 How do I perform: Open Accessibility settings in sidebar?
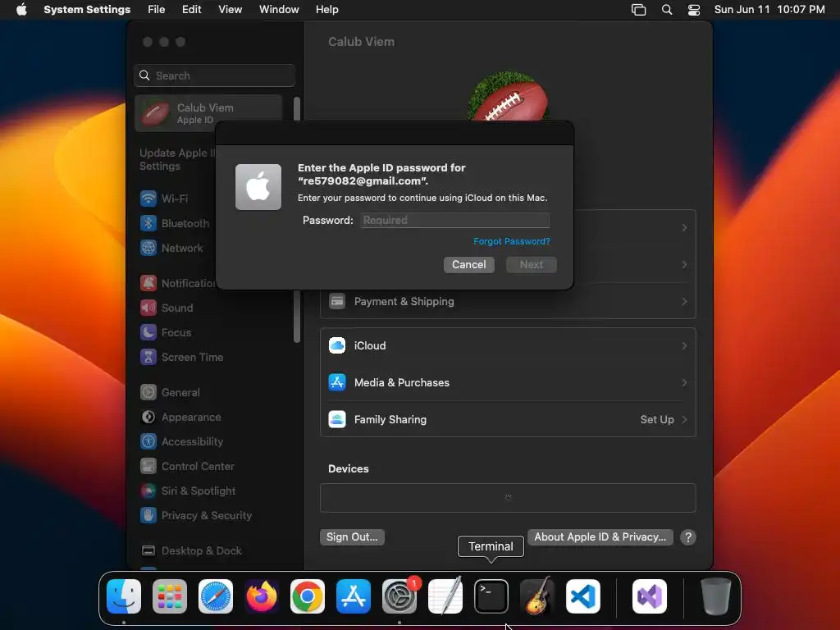click(x=181, y=441)
